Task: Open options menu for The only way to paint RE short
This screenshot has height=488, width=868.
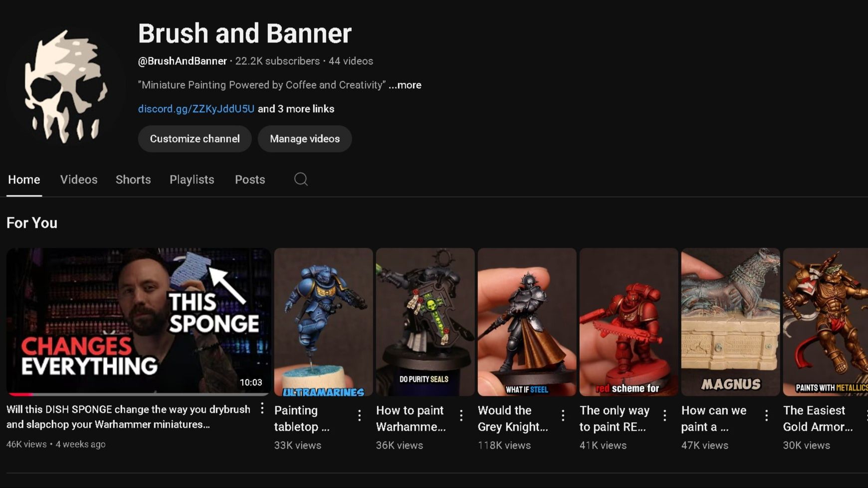Action: point(664,415)
